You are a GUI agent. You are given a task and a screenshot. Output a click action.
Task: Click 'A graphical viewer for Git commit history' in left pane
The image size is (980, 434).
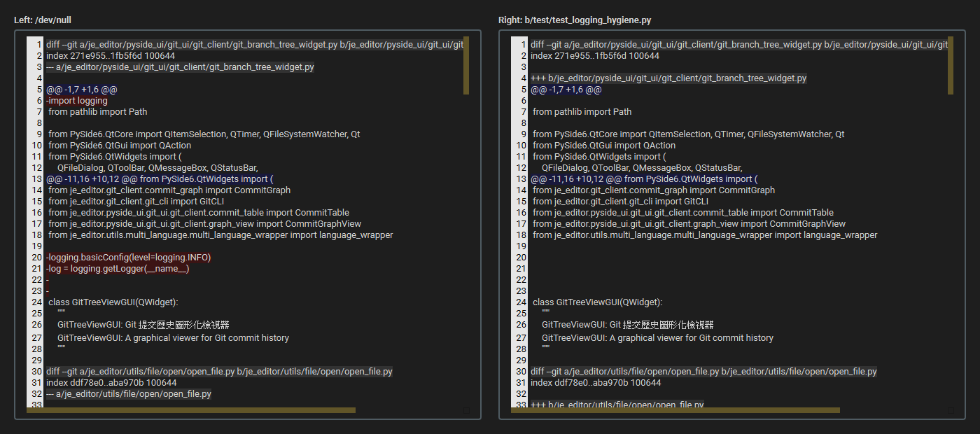tap(207, 338)
